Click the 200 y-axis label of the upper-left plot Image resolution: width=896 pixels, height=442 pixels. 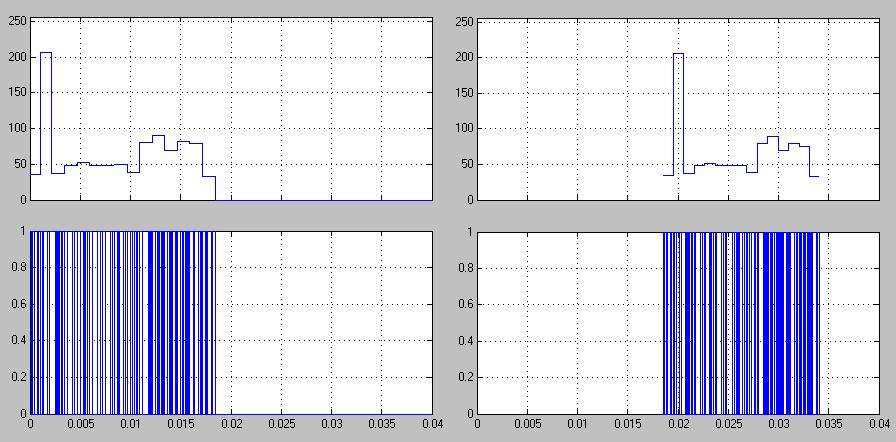point(18,58)
